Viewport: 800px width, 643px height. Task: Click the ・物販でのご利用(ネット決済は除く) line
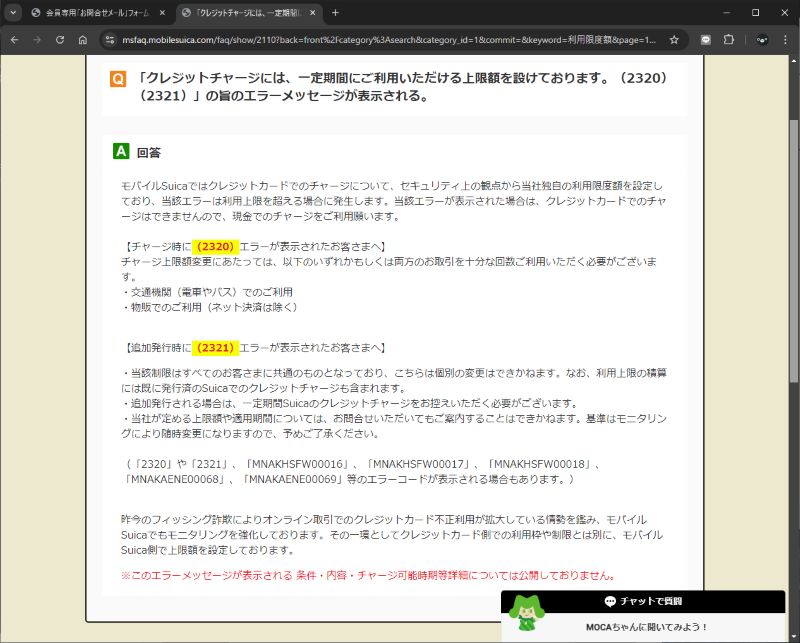click(x=209, y=307)
